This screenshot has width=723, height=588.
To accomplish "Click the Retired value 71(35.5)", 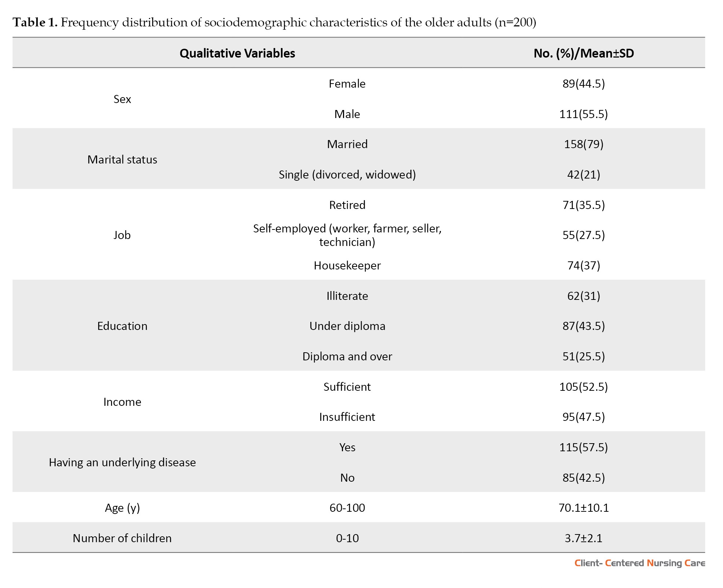I will [583, 205].
